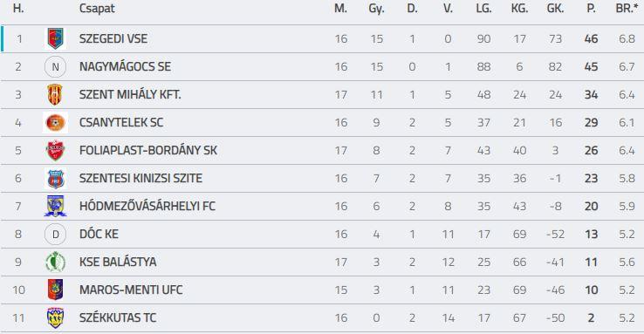
Task: Sort by the GK. goal difference header
Action: pyautogui.click(x=555, y=9)
